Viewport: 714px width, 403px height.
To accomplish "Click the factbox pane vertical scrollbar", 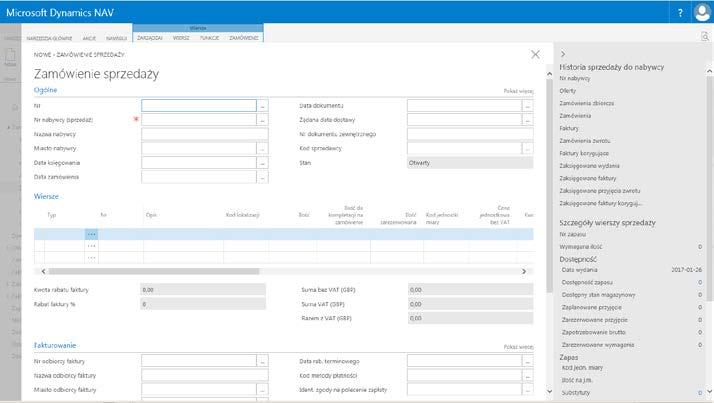I will click(709, 187).
